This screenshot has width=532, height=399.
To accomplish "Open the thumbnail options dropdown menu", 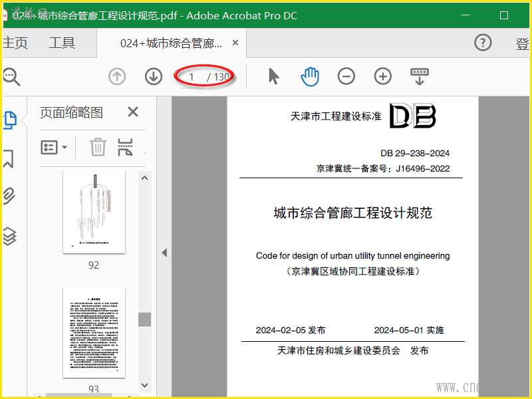I will click(x=54, y=148).
